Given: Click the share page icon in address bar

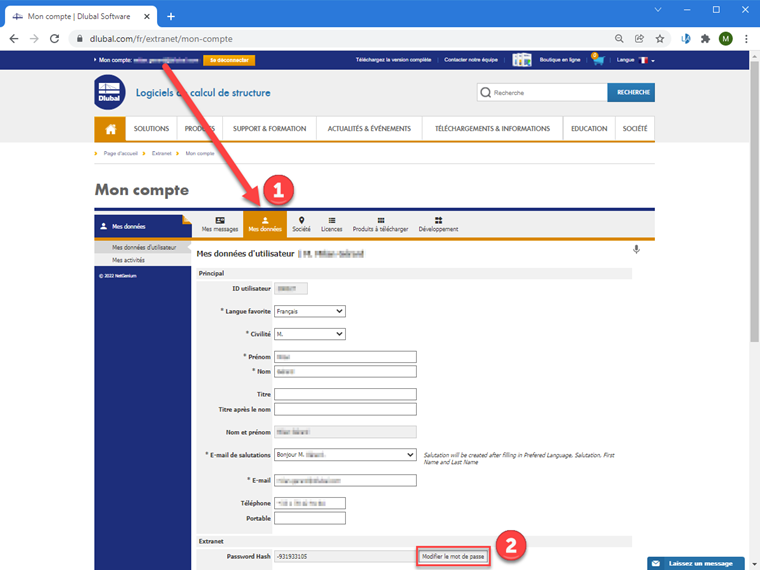Looking at the screenshot, I should (639, 39).
